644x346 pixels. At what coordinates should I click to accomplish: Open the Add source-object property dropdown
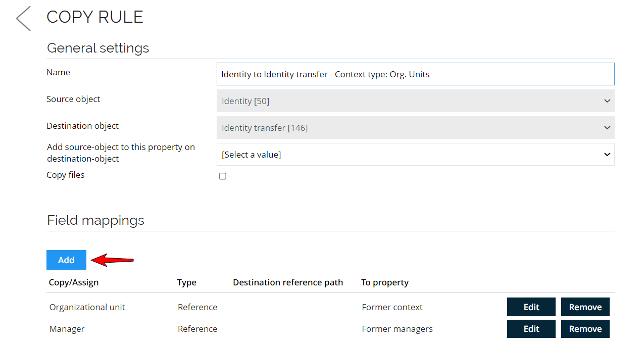415,155
